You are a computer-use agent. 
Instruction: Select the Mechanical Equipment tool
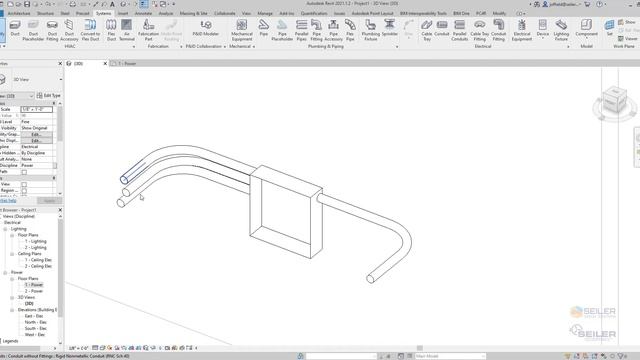pyautogui.click(x=242, y=30)
